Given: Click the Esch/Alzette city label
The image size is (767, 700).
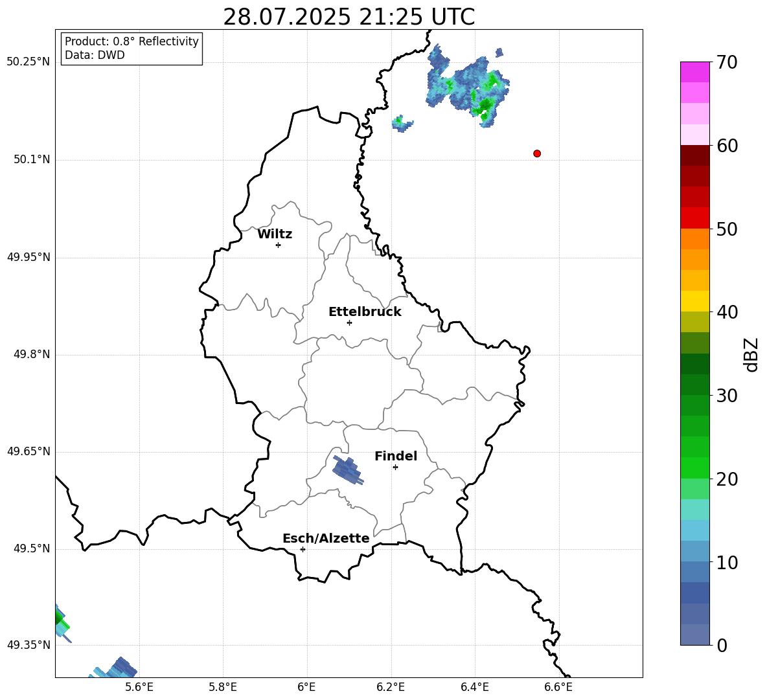Looking at the screenshot, I should pos(326,538).
